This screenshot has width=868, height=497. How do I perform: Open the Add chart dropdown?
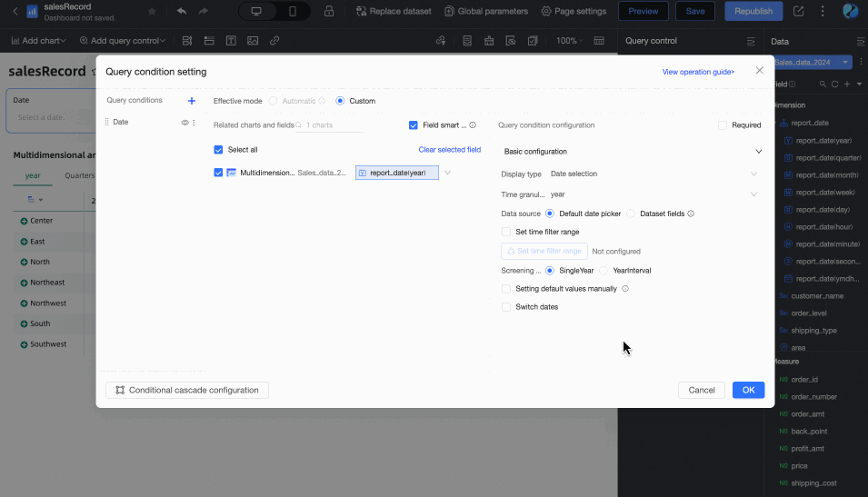[x=39, y=40]
